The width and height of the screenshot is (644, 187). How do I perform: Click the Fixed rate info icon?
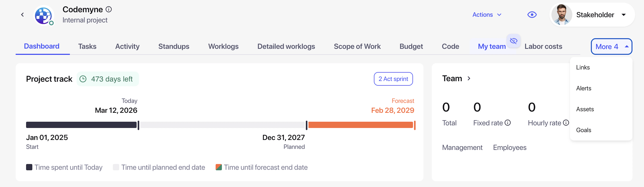[x=508, y=123]
